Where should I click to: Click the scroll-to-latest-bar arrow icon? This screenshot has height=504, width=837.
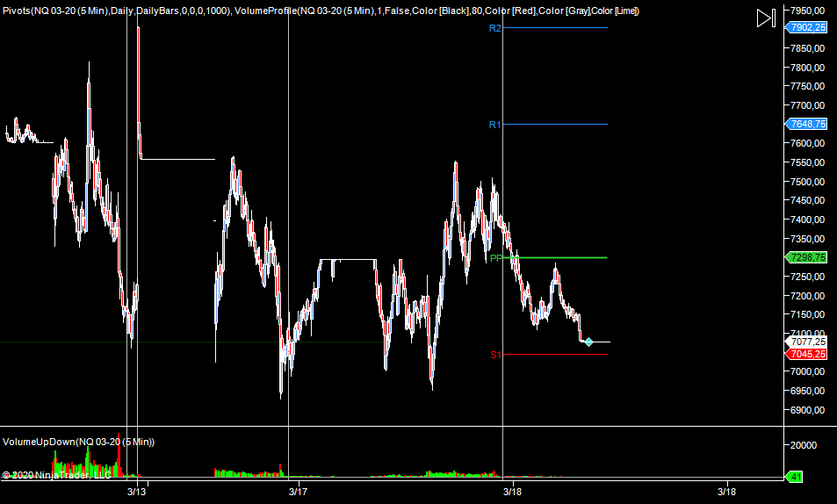[766, 18]
